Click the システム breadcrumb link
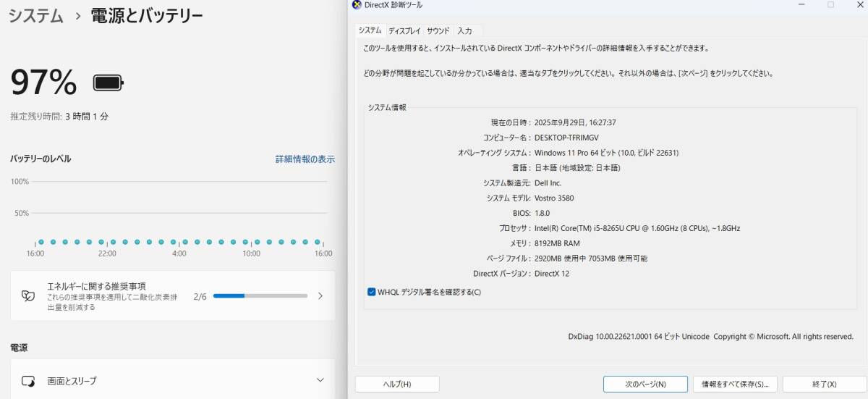868x399 pixels. tap(36, 16)
